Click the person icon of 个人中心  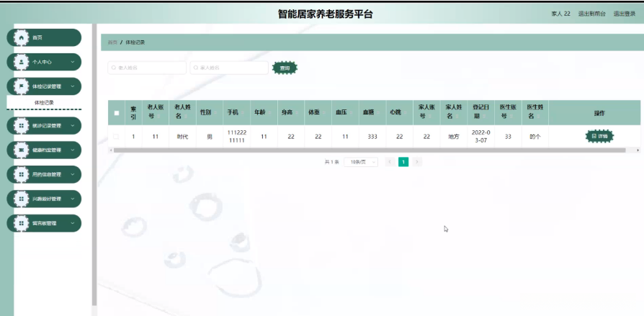(22, 62)
